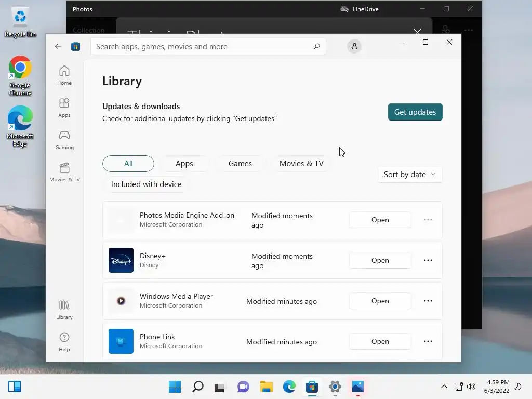Open Help in Store sidebar
Screen dimensions: 532x399
coord(64,342)
